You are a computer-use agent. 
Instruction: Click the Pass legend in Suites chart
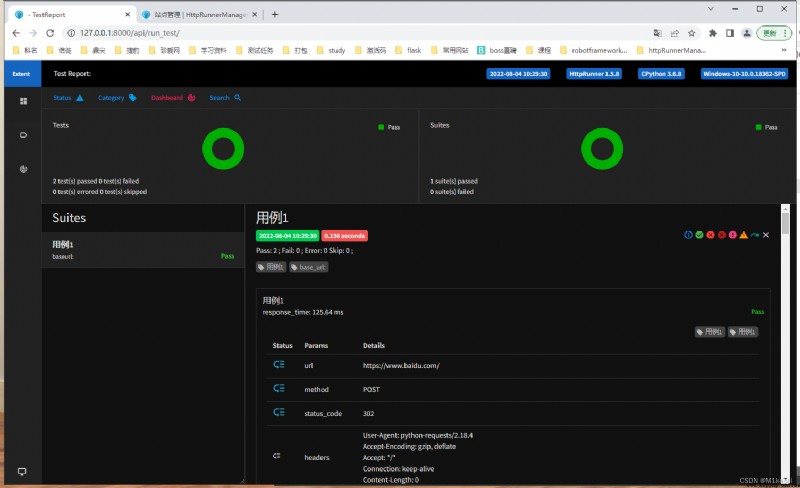tap(766, 127)
